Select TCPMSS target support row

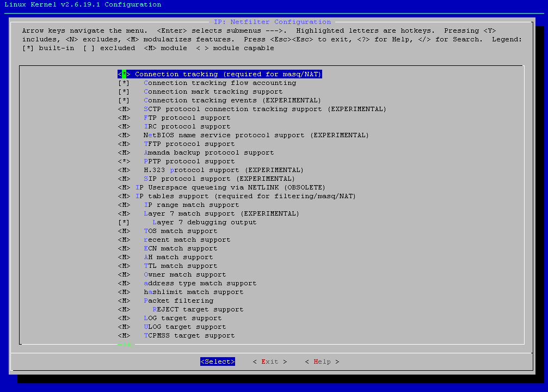(x=176, y=336)
